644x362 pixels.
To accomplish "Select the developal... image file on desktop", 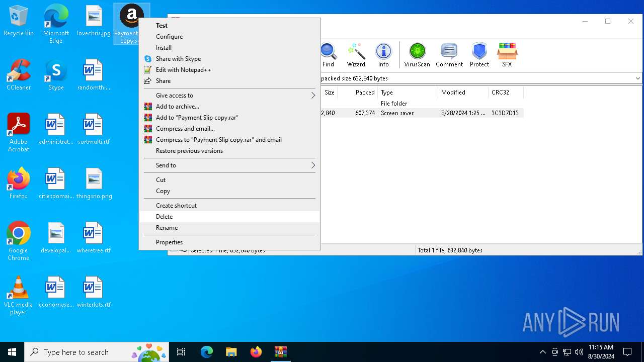I will click(56, 238).
